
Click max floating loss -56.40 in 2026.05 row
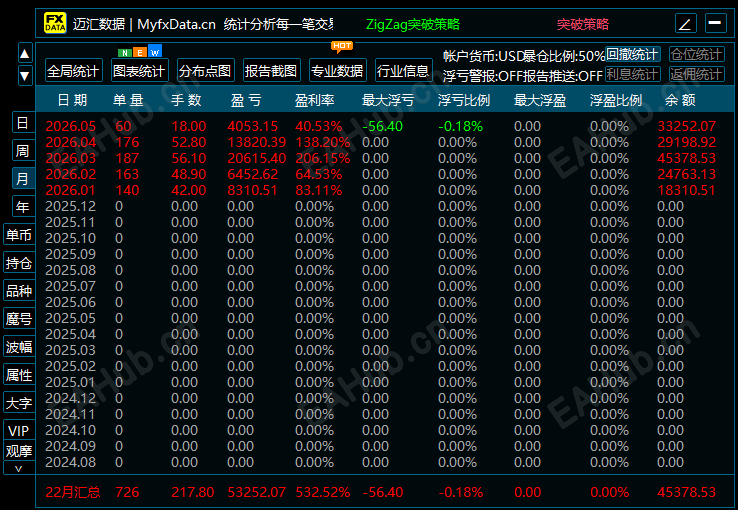coord(383,126)
